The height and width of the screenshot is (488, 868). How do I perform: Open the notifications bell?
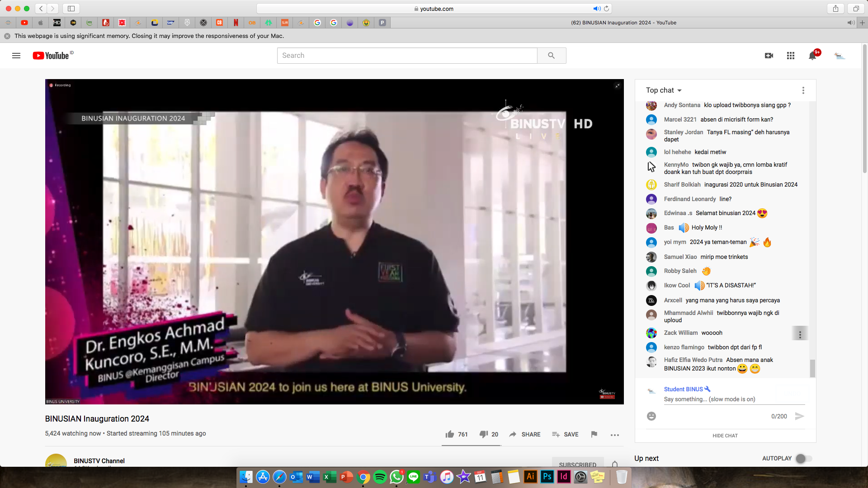pyautogui.click(x=812, y=56)
